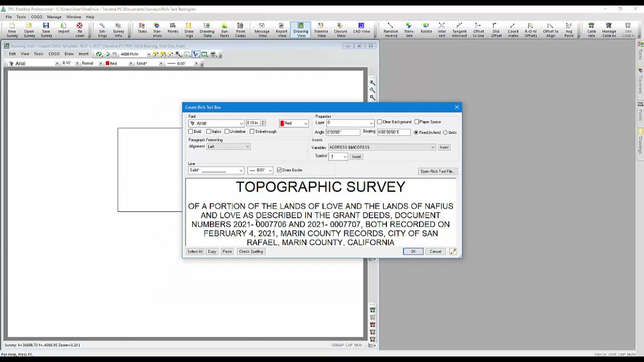Click the Bearing input field
Image resolution: width=644 pixels, height=362 pixels.
pyautogui.click(x=394, y=132)
